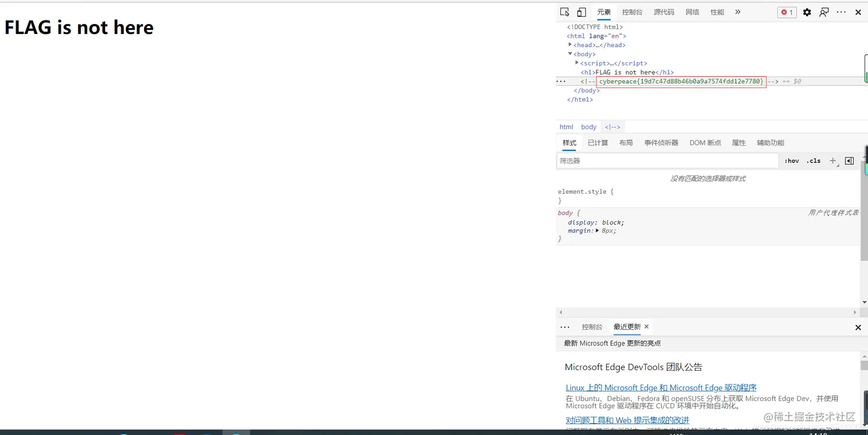
Task: Open DevTools settings gear
Action: point(807,12)
